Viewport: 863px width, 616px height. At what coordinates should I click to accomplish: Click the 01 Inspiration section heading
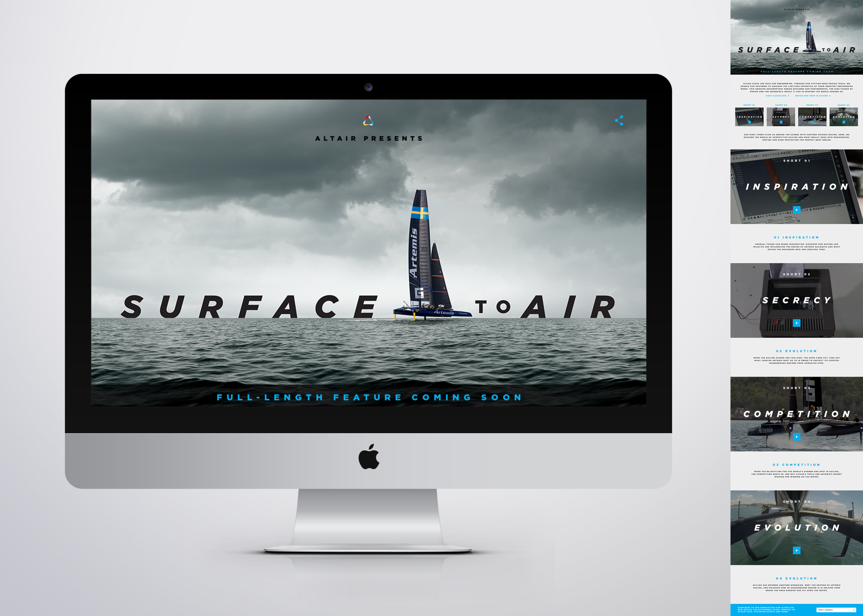(797, 237)
